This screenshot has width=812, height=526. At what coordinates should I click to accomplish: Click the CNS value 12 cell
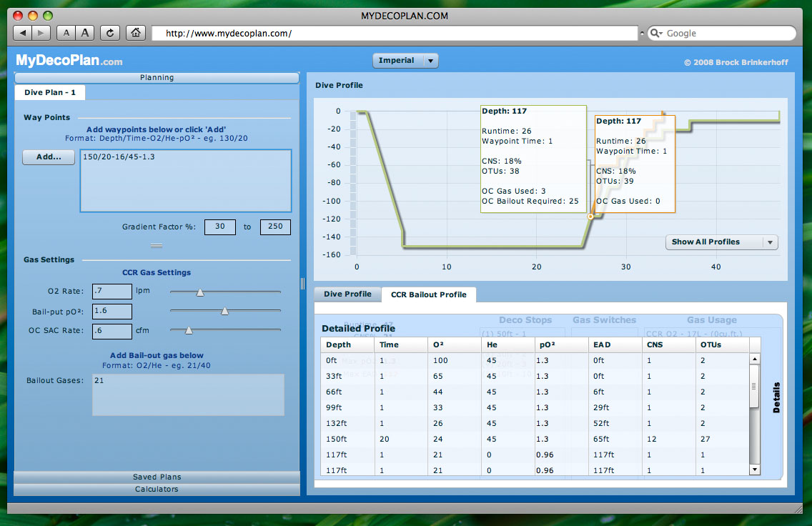669,439
